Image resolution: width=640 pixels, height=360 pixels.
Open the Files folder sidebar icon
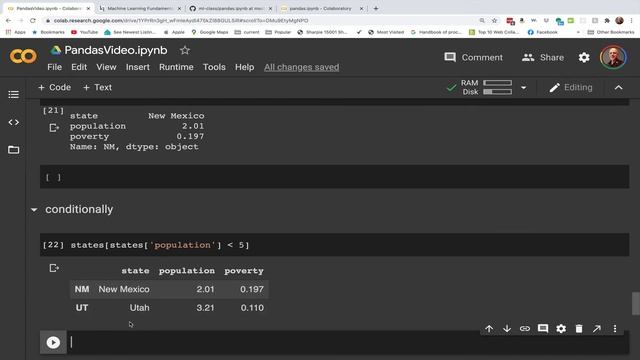coord(13,149)
